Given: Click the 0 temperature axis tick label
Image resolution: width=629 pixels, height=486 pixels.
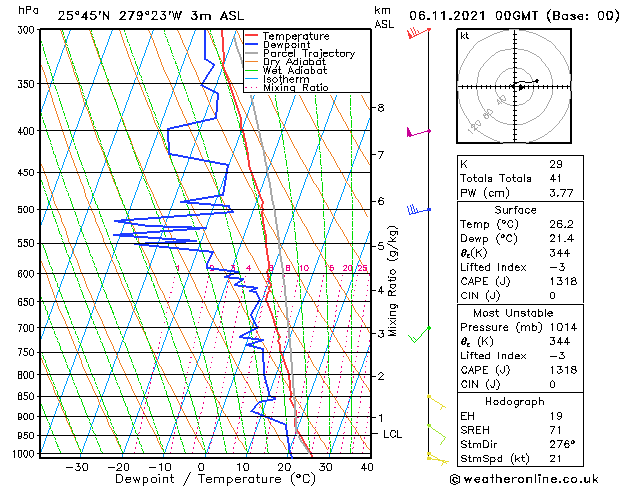Looking at the screenshot, I should (x=202, y=467).
